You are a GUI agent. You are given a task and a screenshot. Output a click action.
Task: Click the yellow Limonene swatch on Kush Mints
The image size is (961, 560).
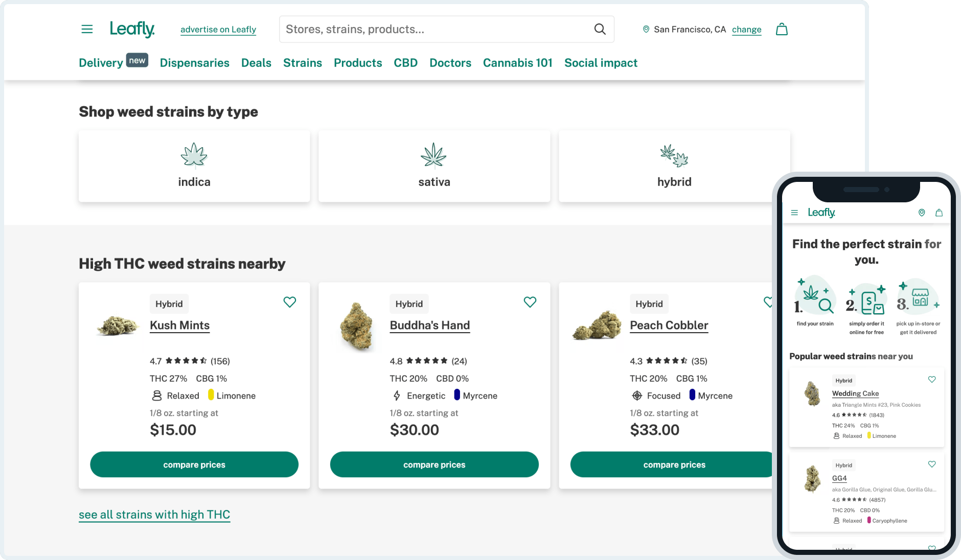[x=211, y=395]
